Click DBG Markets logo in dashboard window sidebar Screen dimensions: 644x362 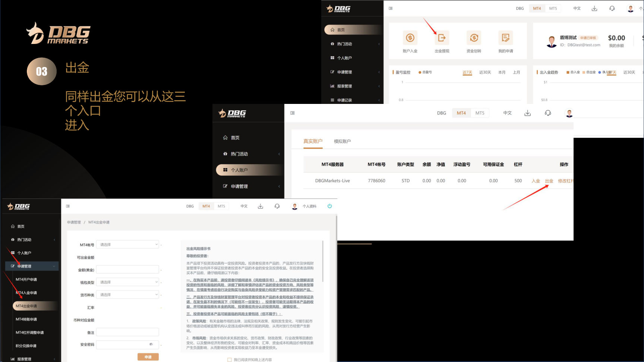338,9
